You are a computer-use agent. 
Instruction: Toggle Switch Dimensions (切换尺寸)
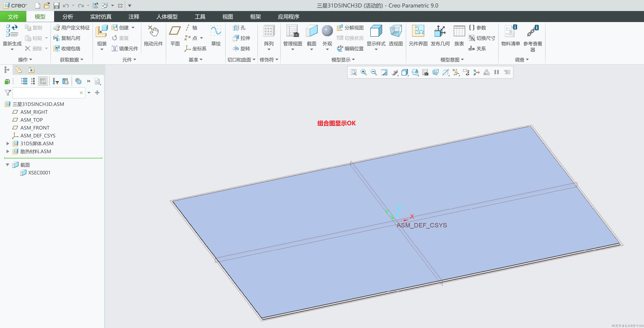482,38
